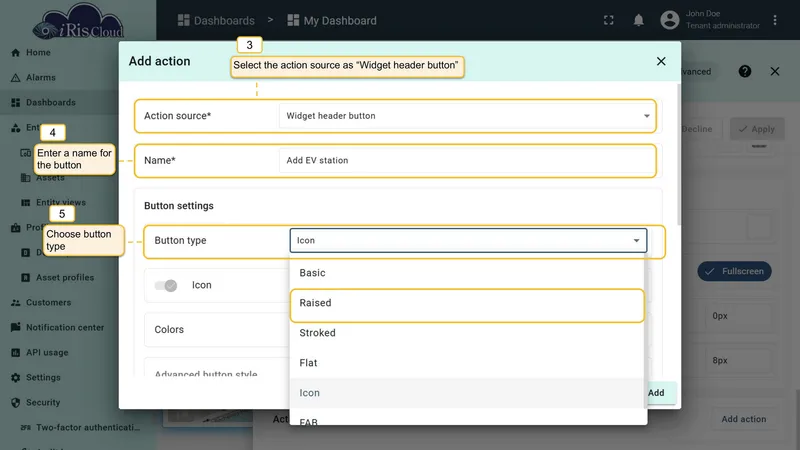Open Asset profiles in sidebar
Screen dimensions: 800x450
(65, 278)
